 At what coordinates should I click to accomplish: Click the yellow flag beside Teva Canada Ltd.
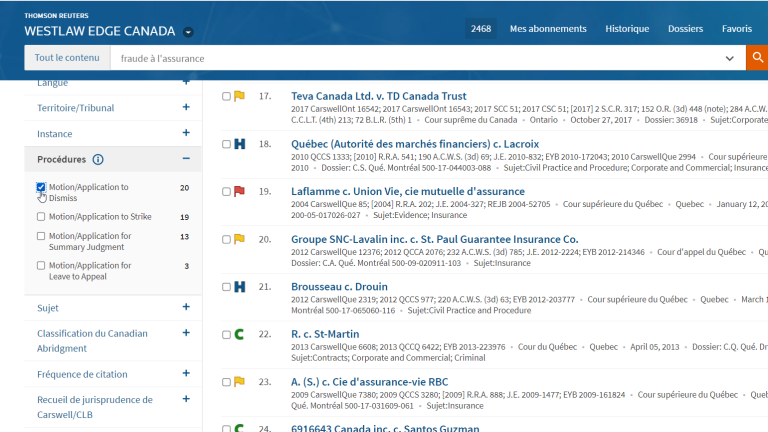tap(240, 96)
